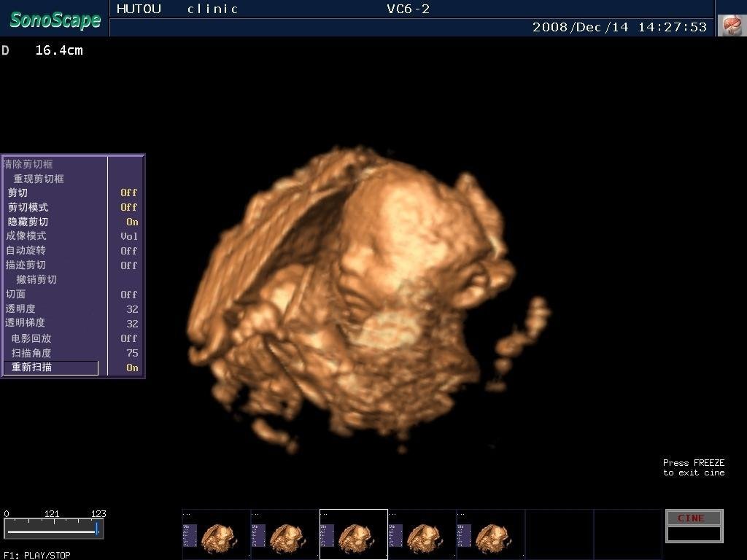Change the 剪切模式 cut mode value

point(128,207)
